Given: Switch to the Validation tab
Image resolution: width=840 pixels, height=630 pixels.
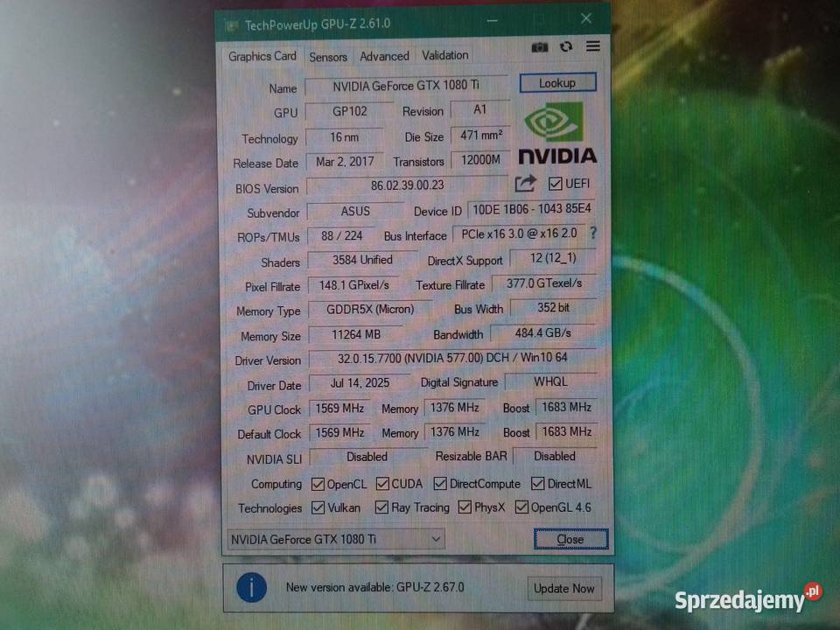Looking at the screenshot, I should point(444,55).
